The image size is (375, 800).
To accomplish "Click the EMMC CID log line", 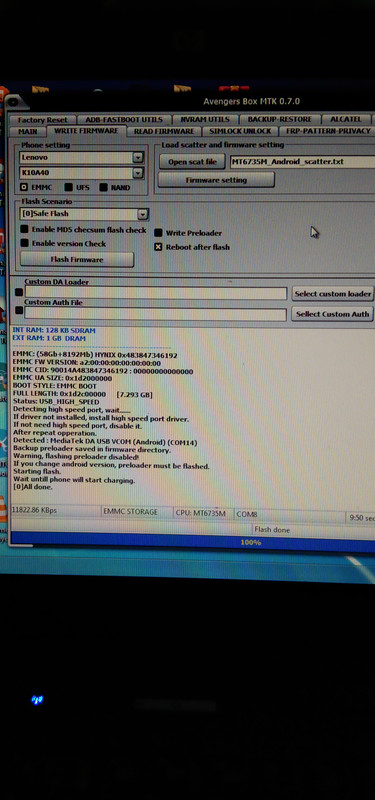I will pyautogui.click(x=103, y=371).
